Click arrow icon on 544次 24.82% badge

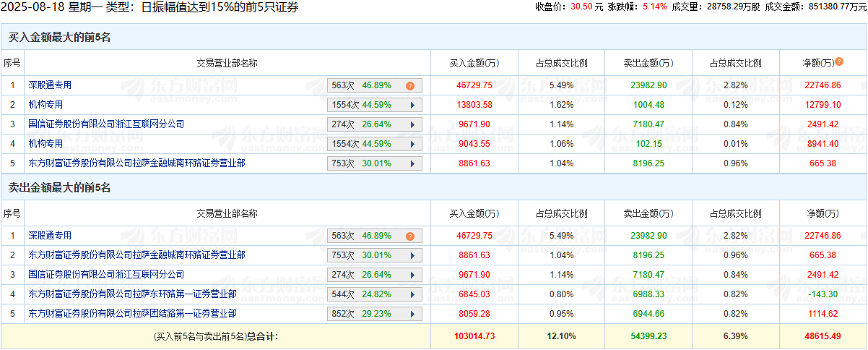click(412, 294)
